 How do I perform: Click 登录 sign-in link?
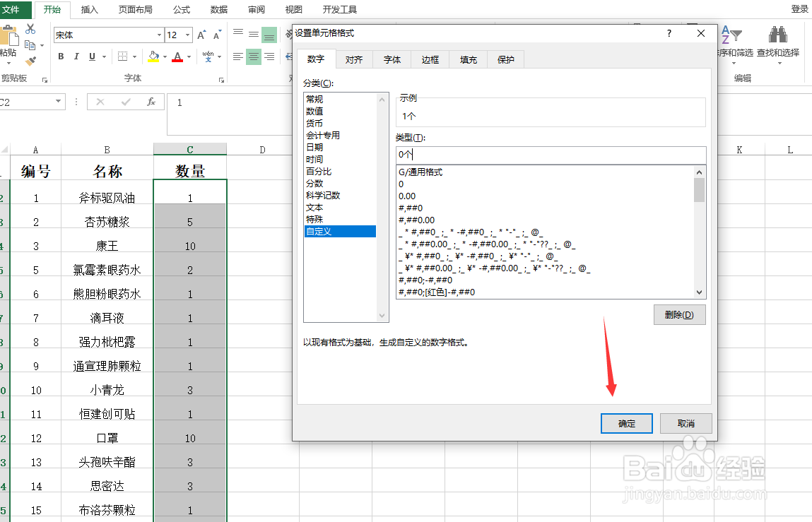click(799, 8)
